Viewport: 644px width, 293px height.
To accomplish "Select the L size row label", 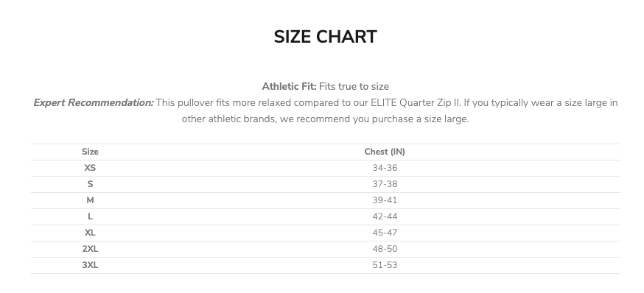I will coord(90,216).
